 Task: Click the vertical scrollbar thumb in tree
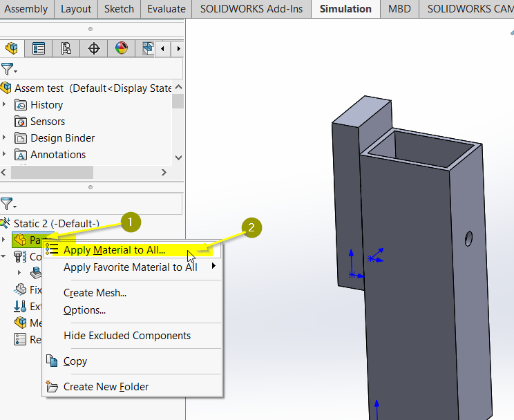coord(178,102)
